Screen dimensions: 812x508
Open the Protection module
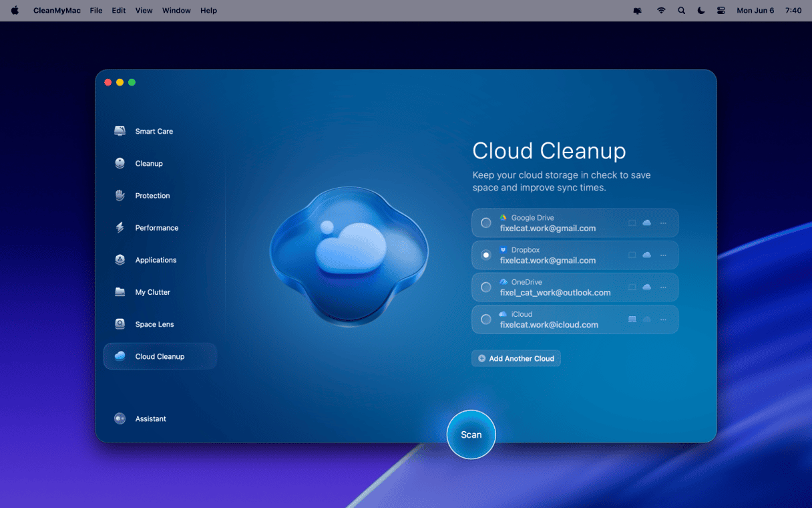[x=152, y=196]
